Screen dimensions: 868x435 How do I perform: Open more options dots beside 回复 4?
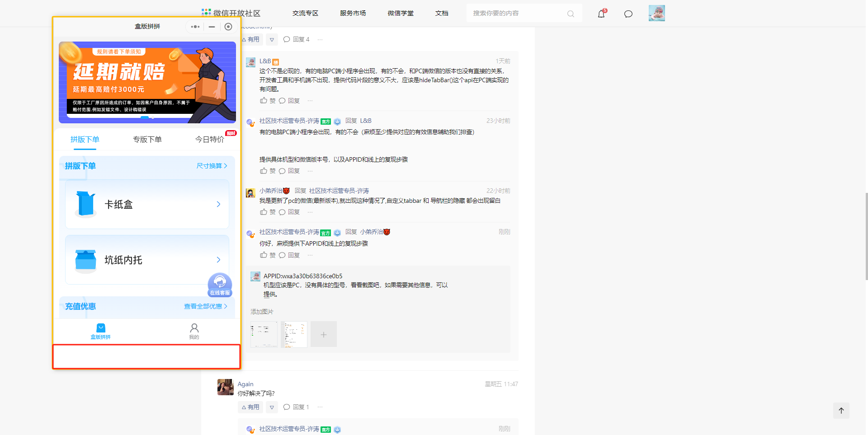(x=320, y=39)
